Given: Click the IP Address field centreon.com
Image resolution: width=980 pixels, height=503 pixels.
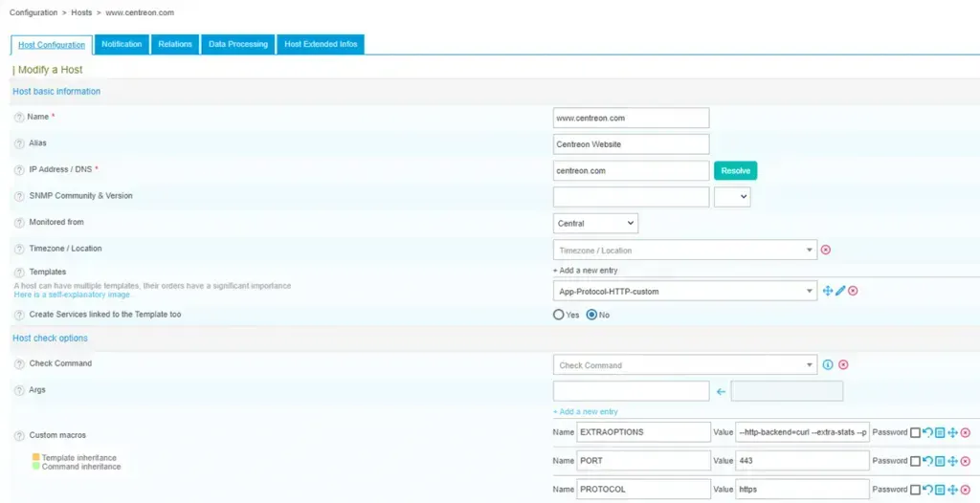Looking at the screenshot, I should coord(632,170).
